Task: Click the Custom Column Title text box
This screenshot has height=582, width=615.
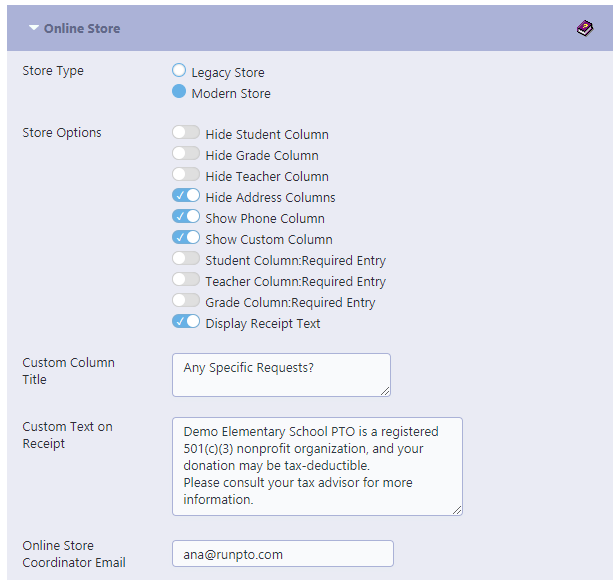Action: coord(281,375)
